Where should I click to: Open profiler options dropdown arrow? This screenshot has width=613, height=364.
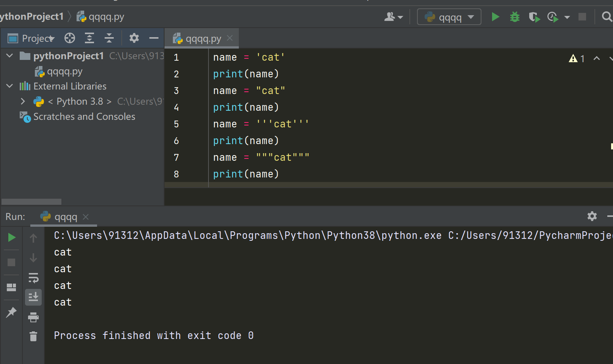tap(567, 17)
